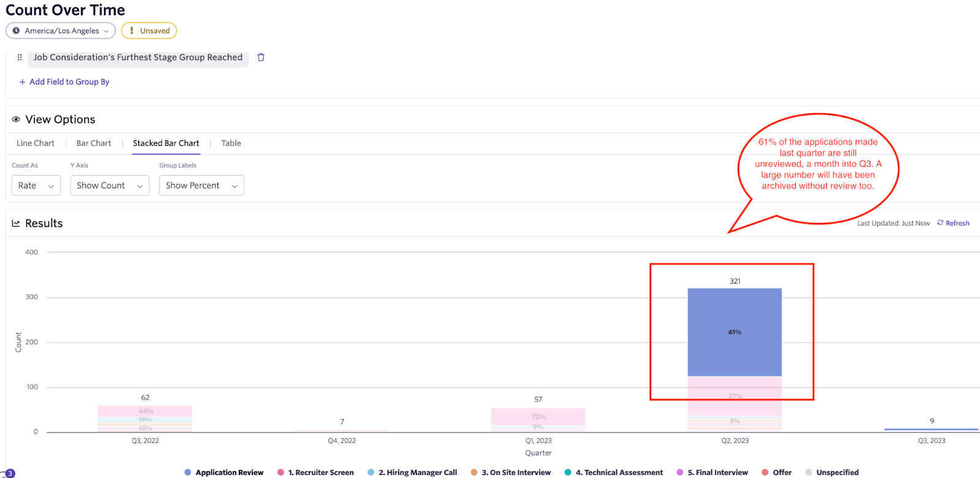Click the chart icon next to Results
Screen dimensions: 980x478
coord(16,224)
